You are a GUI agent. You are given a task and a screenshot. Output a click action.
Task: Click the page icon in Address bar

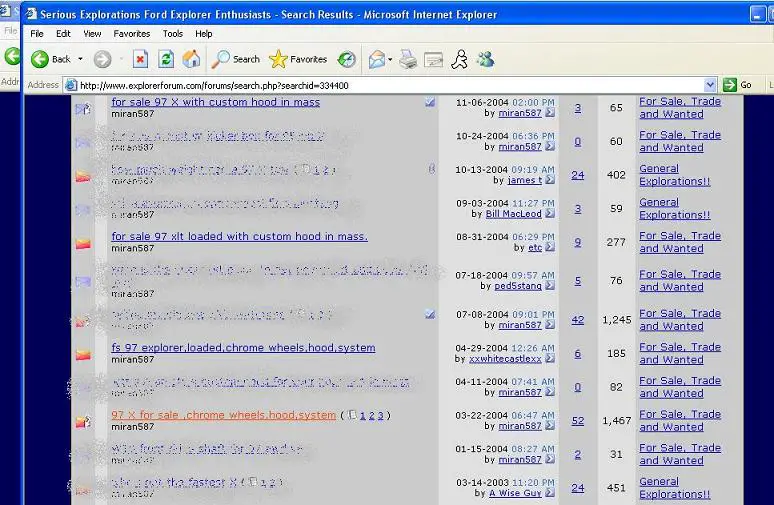point(71,85)
